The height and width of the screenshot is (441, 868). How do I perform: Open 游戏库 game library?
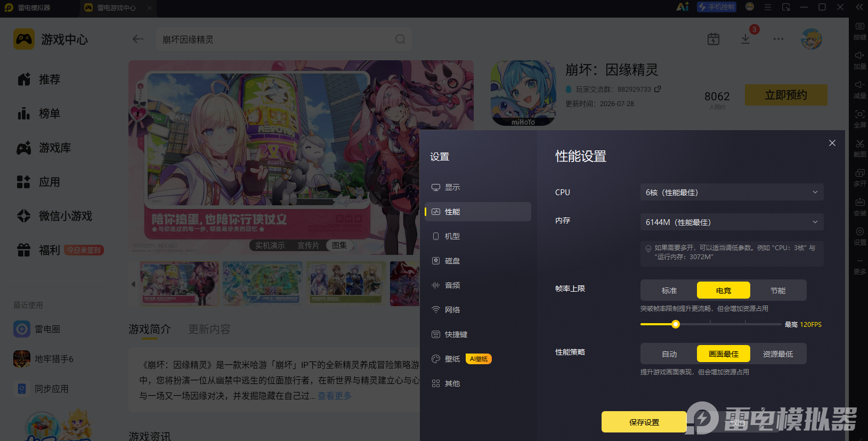click(x=44, y=148)
